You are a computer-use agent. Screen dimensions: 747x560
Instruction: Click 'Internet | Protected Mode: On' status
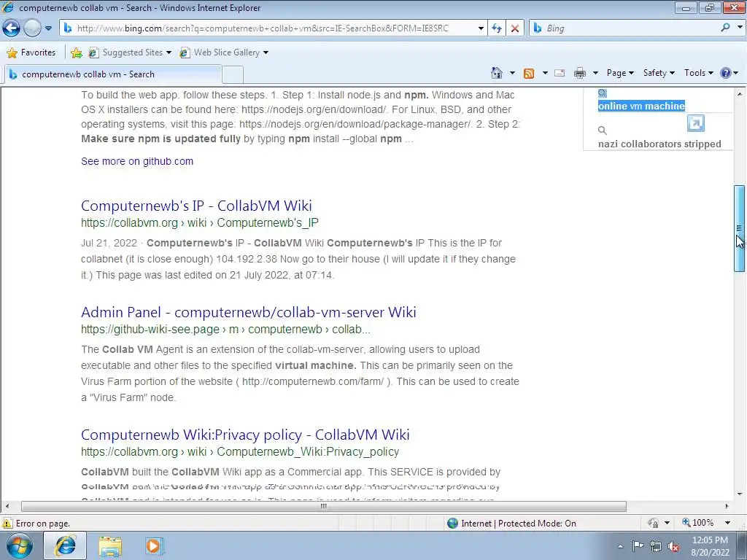511,524
